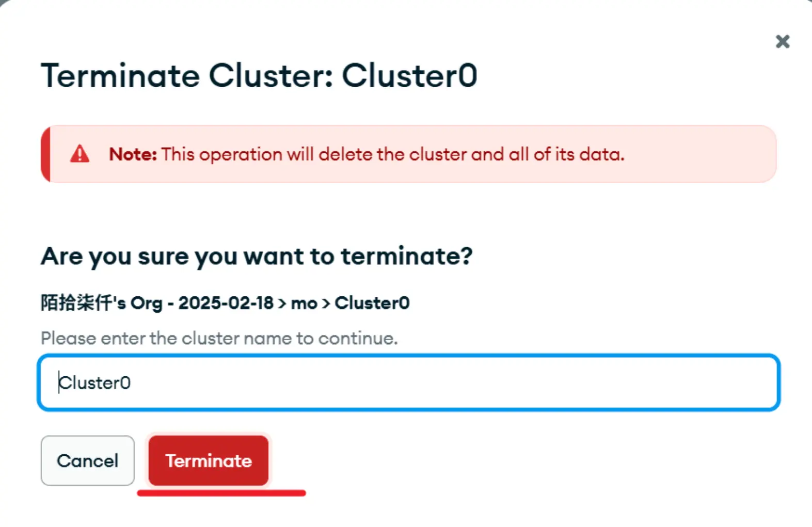Click the bold 'Note:' label in banner
Image resolution: width=812 pixels, height=527 pixels.
[133, 154]
